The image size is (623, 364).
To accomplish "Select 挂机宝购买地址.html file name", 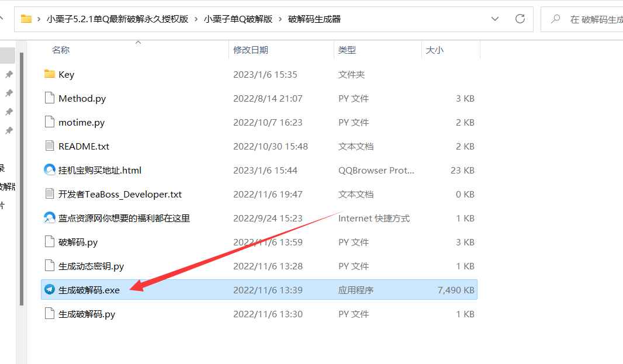I will coord(100,170).
